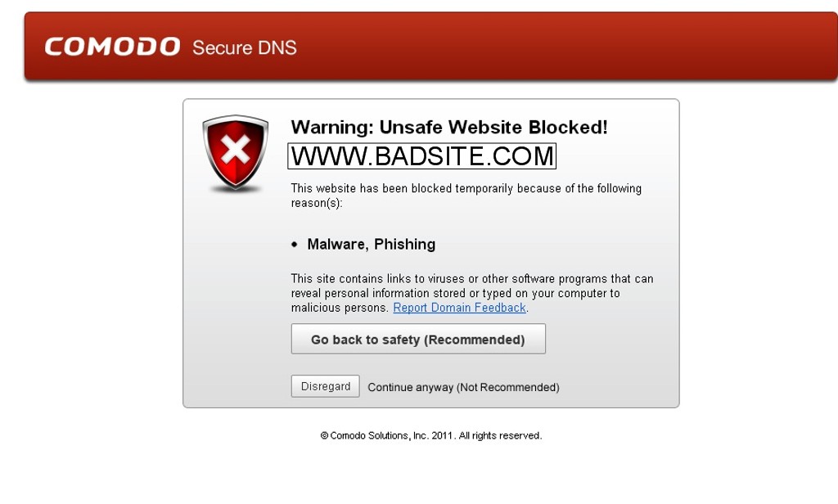This screenshot has height=504, width=838.
Task: Click the copyright symbol in footer
Action: [324, 435]
